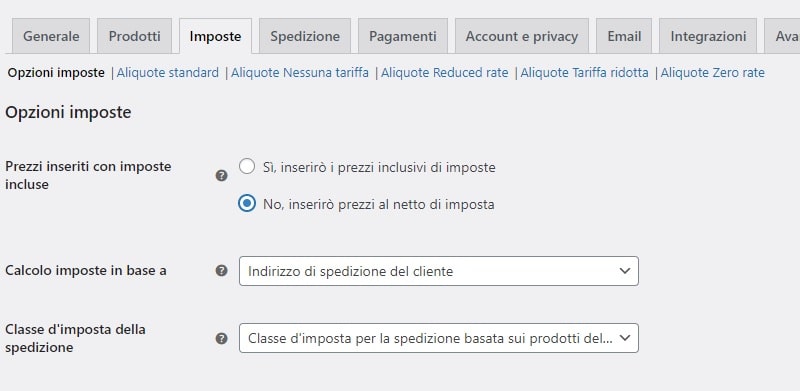
Task: Open the Pagamenti tab
Action: (403, 36)
